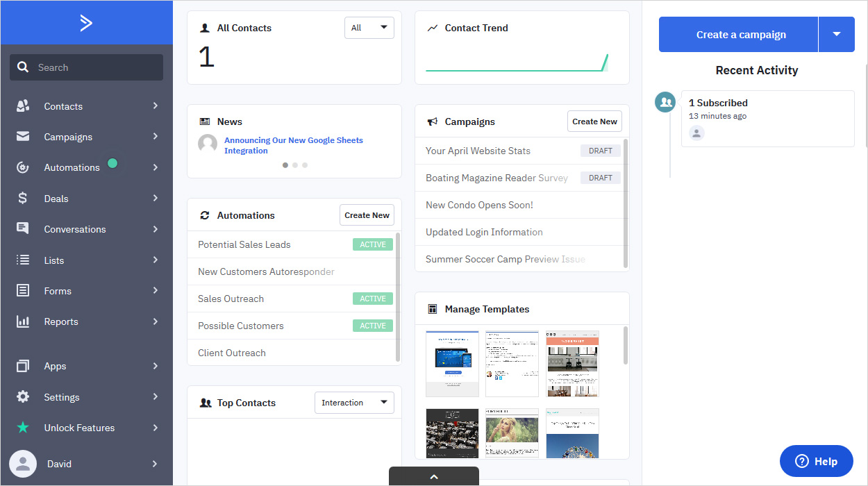Open the All Contacts filter dropdown

pos(369,28)
